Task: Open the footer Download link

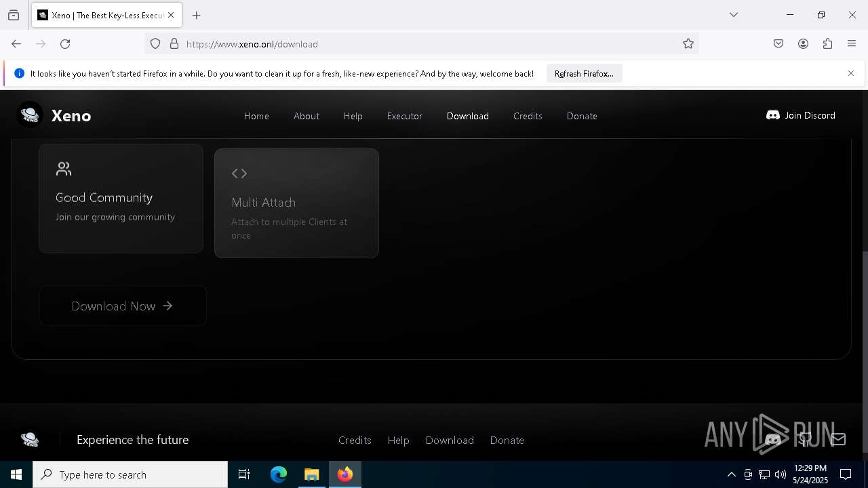Action: point(450,440)
